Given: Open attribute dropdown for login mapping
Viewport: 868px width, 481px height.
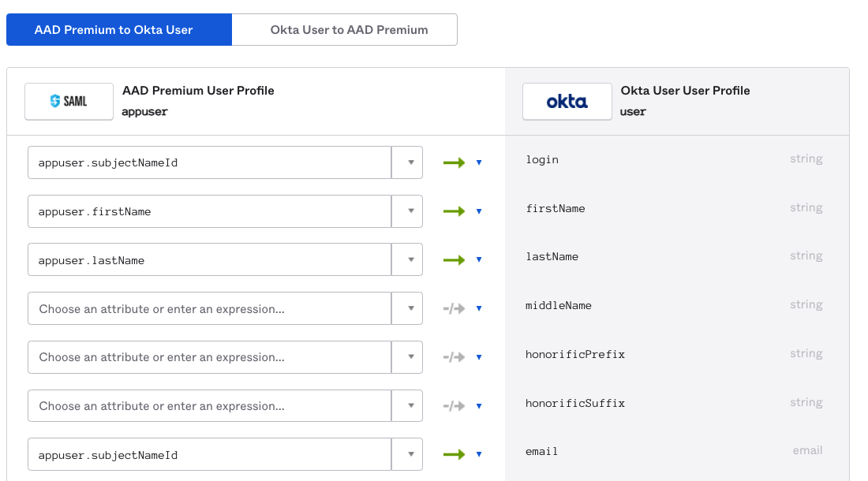Looking at the screenshot, I should point(408,162).
